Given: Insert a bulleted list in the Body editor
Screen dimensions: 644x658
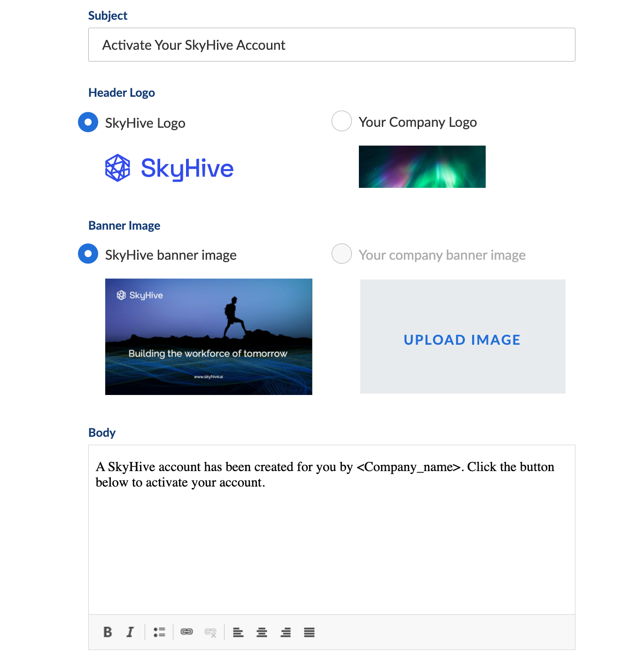Looking at the screenshot, I should pyautogui.click(x=159, y=632).
